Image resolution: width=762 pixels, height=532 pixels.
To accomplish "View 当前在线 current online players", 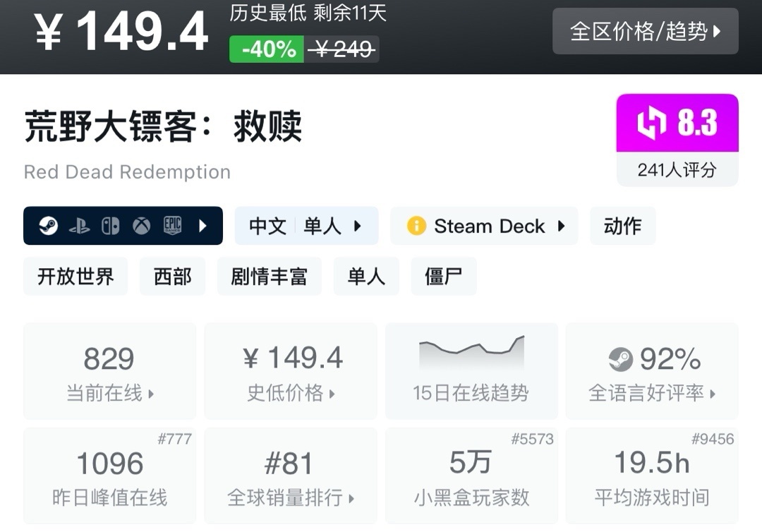I will coord(109,372).
